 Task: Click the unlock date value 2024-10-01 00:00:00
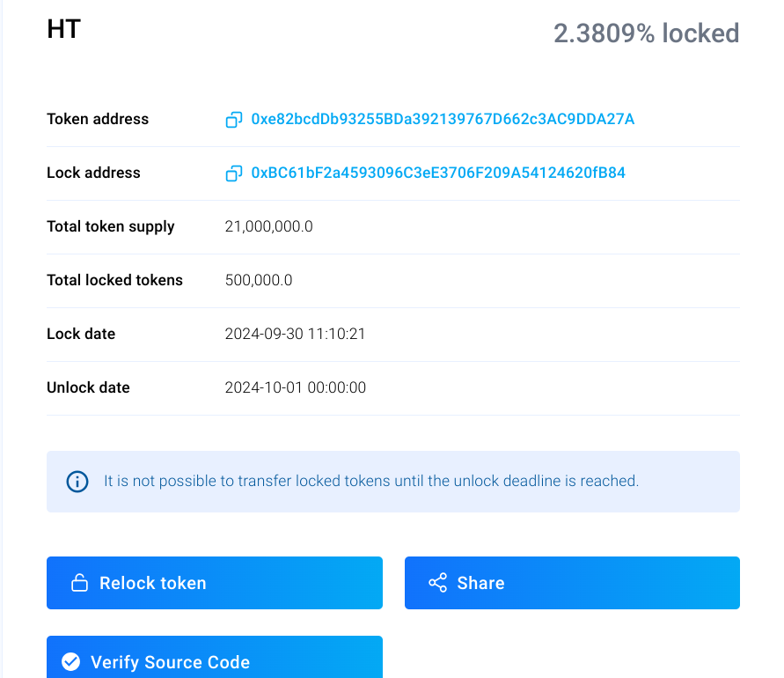(295, 387)
